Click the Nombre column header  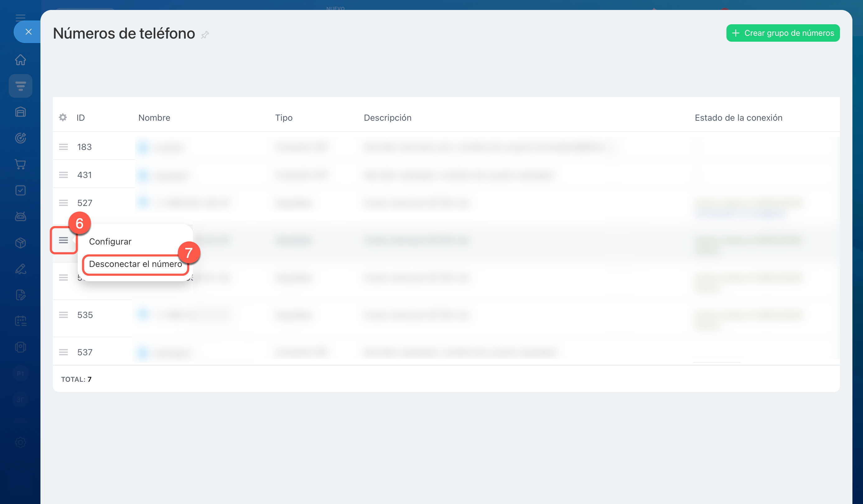coord(154,117)
